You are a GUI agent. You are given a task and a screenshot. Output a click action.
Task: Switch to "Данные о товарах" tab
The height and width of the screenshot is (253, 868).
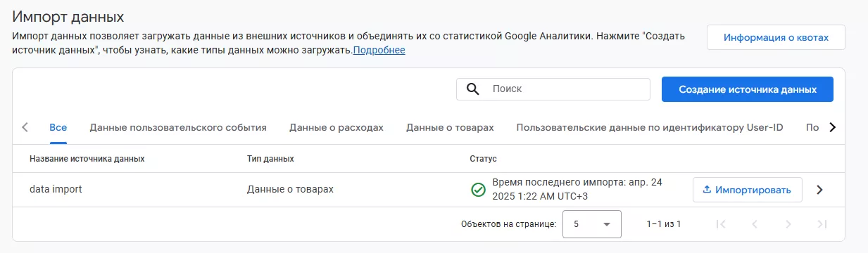click(450, 127)
